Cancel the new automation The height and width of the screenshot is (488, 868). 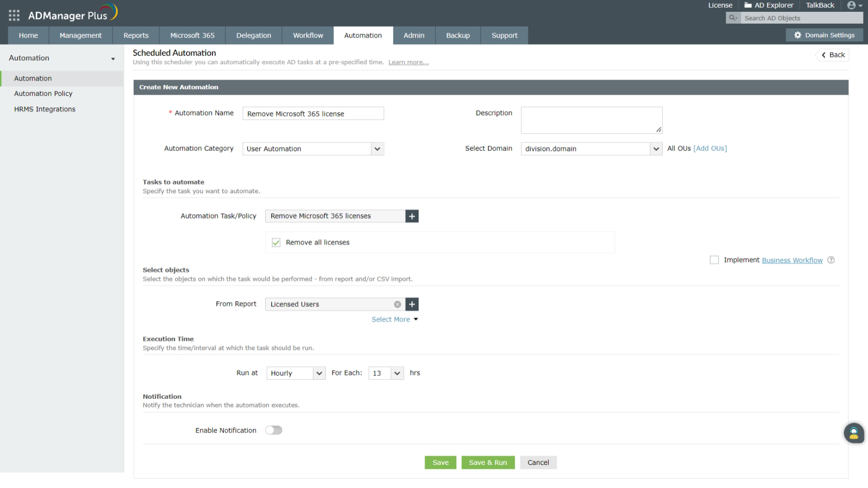coord(538,462)
